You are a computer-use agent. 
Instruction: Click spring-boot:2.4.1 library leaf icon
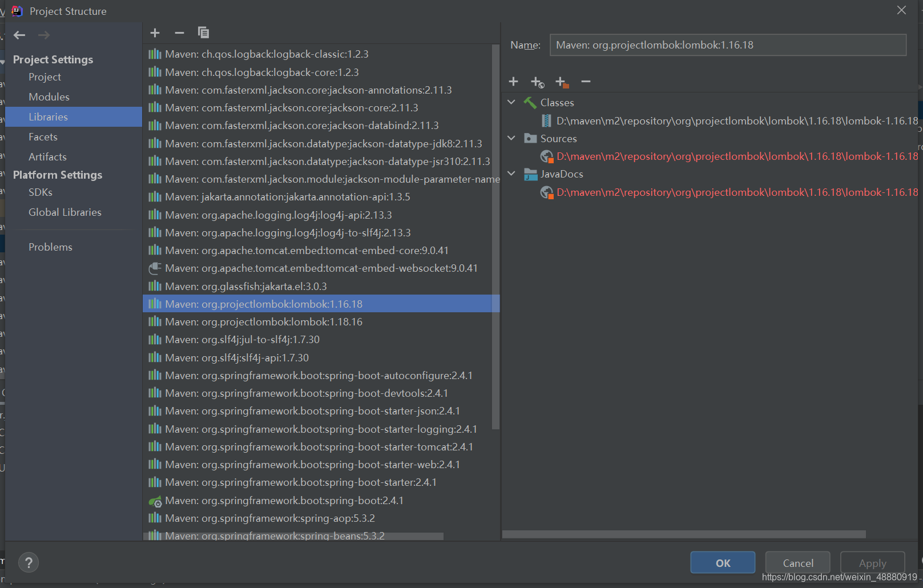point(155,501)
